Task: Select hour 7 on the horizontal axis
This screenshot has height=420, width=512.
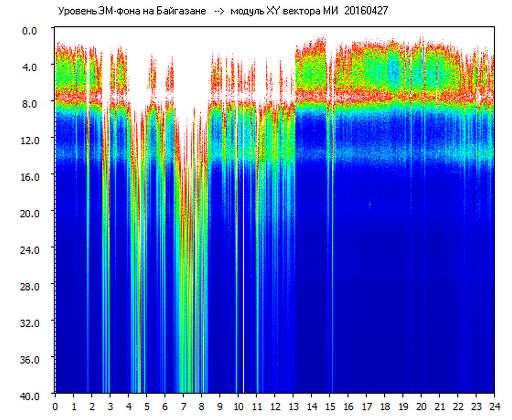Action: click(x=183, y=406)
